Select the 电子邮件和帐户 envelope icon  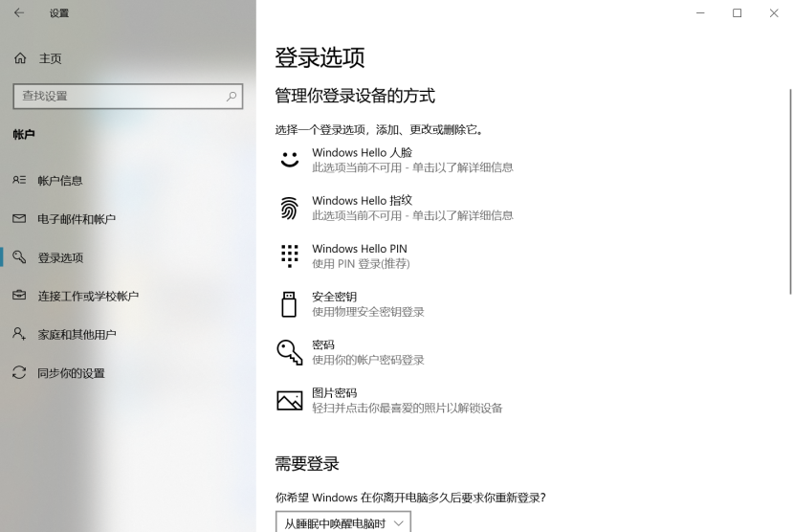(x=19, y=218)
